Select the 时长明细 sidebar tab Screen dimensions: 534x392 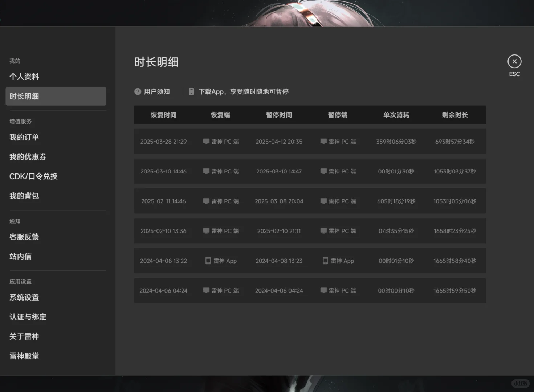point(24,96)
